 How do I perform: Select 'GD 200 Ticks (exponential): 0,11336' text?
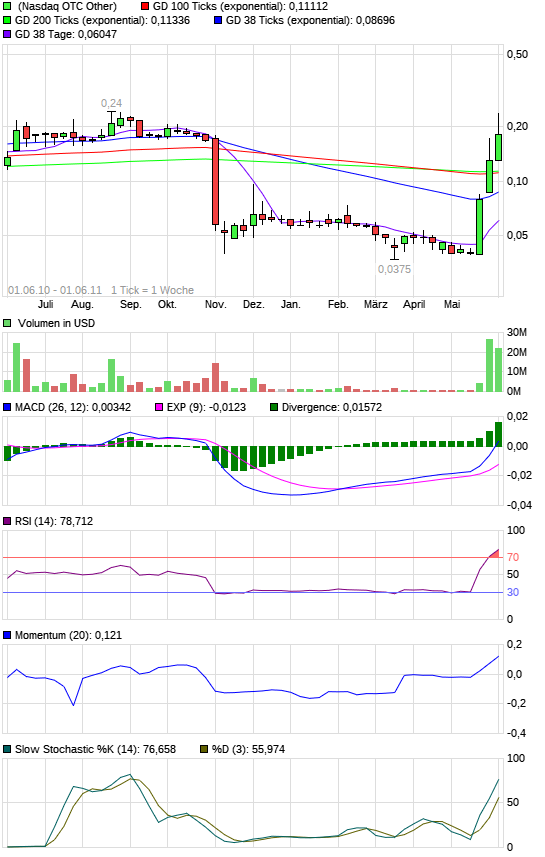point(102,20)
